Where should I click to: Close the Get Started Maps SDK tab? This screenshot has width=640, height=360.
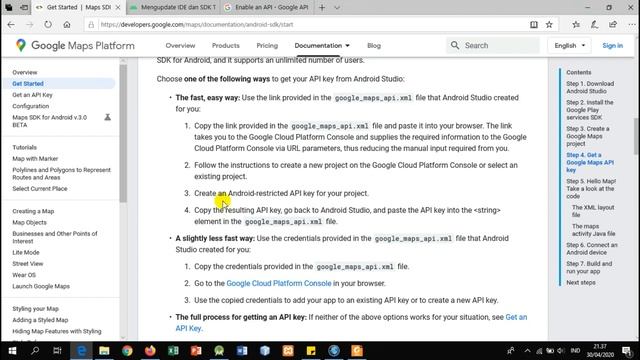(x=118, y=7)
